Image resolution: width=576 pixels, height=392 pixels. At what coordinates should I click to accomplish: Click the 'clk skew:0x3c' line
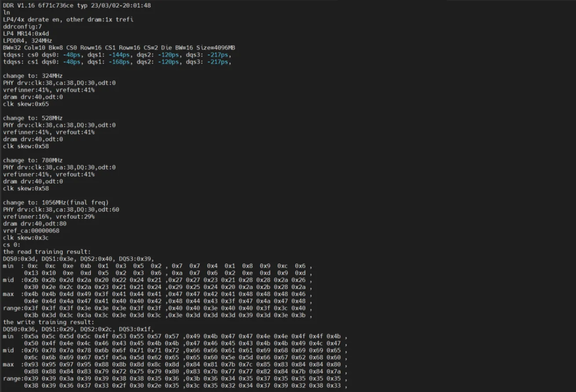(26, 238)
